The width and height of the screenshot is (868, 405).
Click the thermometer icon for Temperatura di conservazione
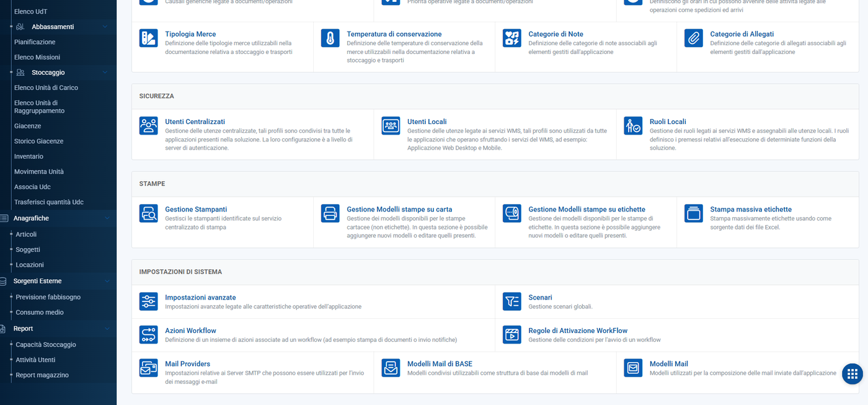(330, 38)
